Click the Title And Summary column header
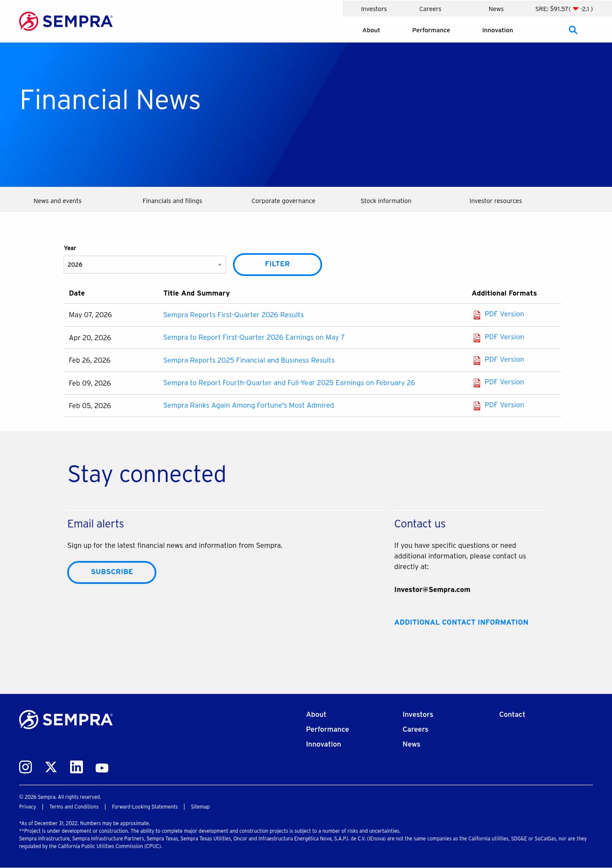 coord(197,293)
